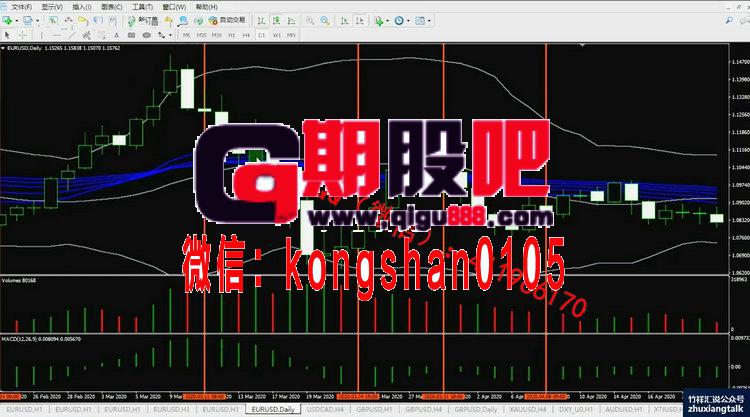The image size is (750, 417).
Task: Select the Text 'A' drawing tool
Action: click(117, 35)
